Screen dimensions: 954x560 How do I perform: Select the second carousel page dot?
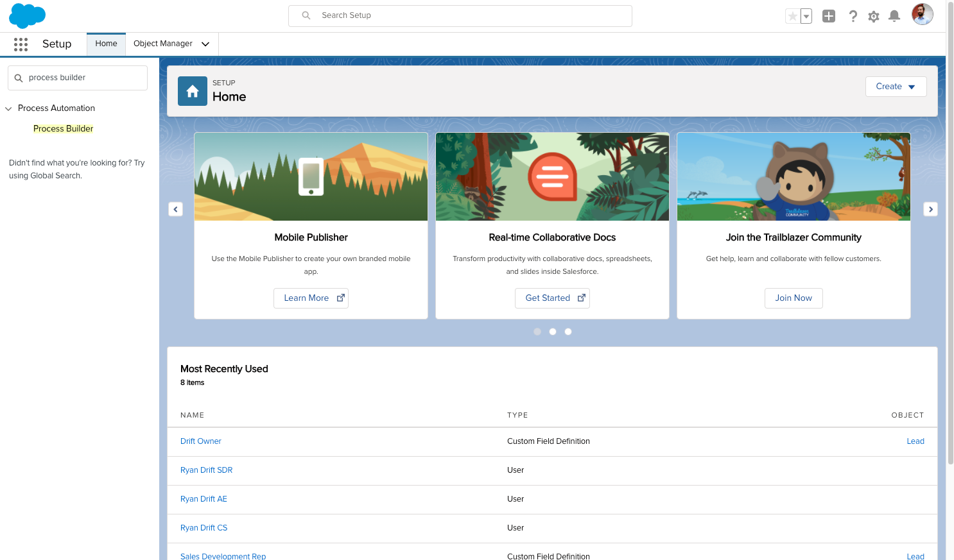click(x=553, y=332)
